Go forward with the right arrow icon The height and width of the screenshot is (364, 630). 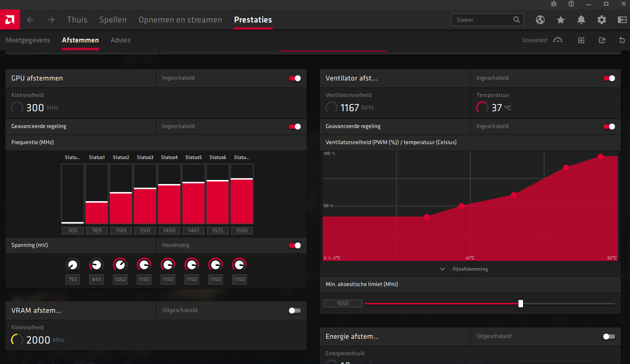51,20
